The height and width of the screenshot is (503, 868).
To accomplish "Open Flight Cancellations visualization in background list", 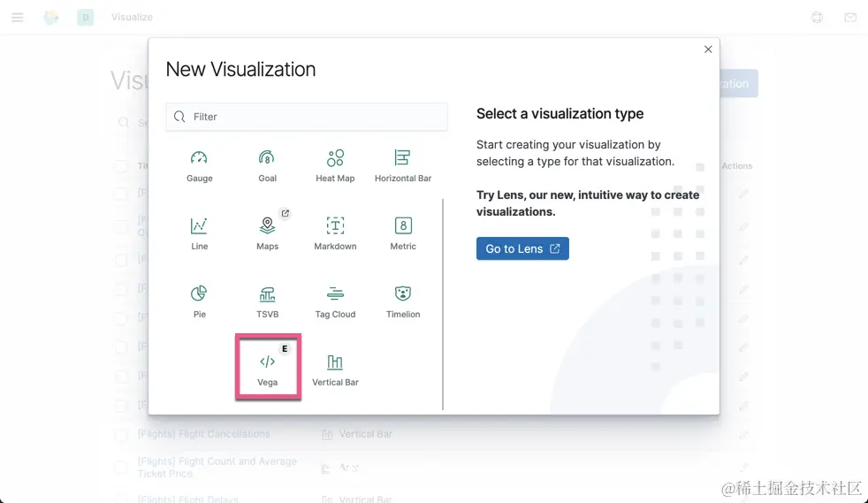I will pyautogui.click(x=203, y=434).
